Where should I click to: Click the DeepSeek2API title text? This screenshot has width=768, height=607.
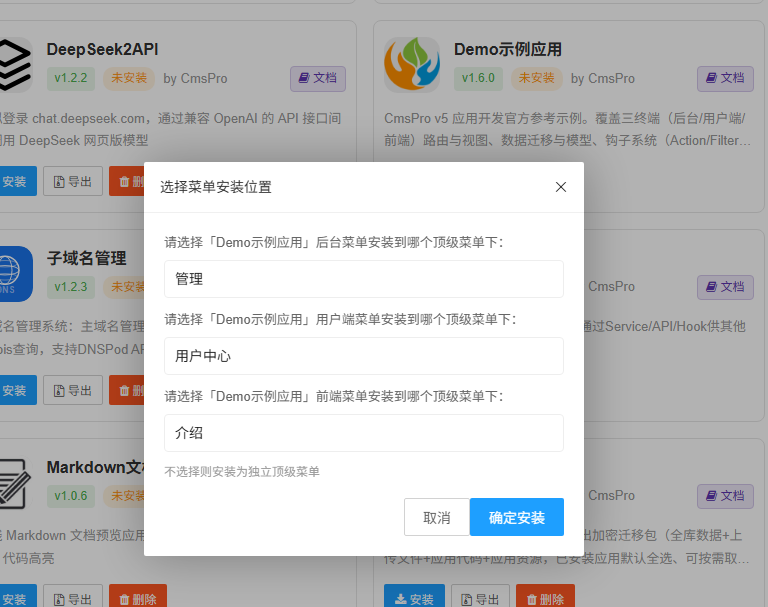(x=102, y=49)
